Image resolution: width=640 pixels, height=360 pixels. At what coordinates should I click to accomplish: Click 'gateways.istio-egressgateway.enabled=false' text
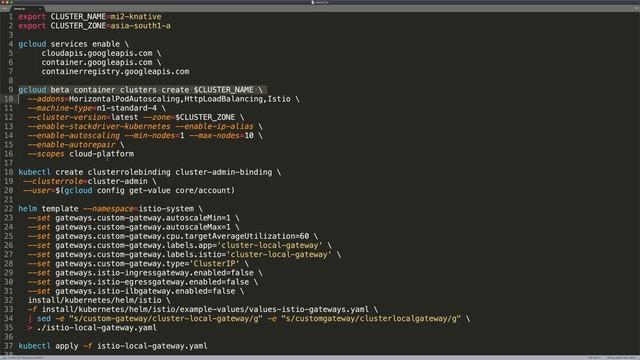[x=152, y=282]
